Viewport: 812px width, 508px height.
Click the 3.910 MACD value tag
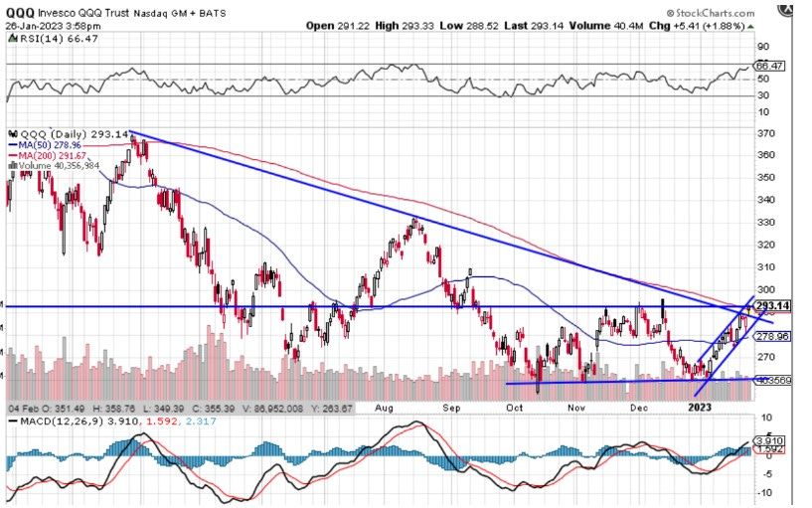771,440
